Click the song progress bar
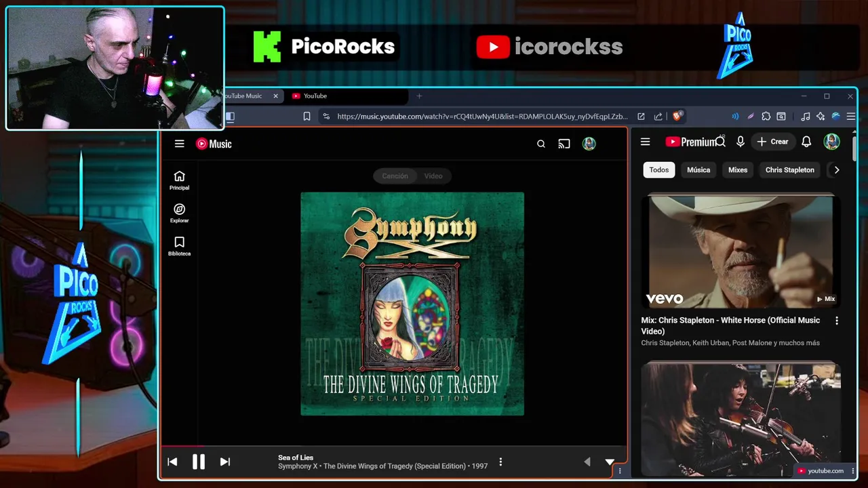Screen dimensions: 868x488 click(x=393, y=445)
